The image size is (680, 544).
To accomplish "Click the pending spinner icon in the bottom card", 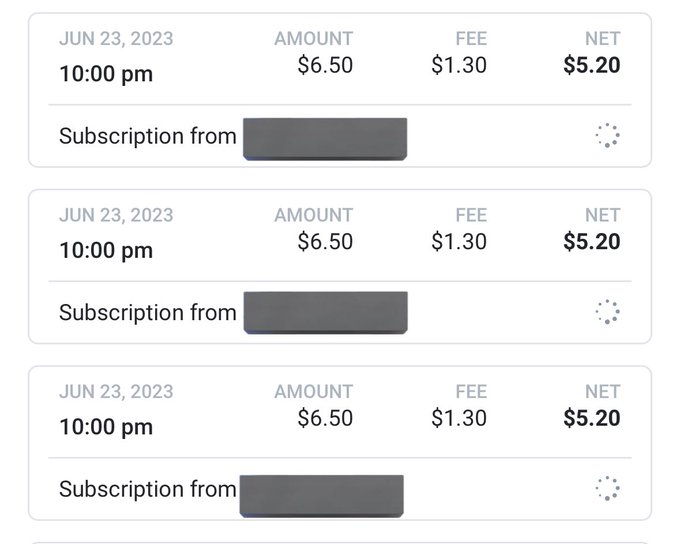I will pyautogui.click(x=608, y=488).
